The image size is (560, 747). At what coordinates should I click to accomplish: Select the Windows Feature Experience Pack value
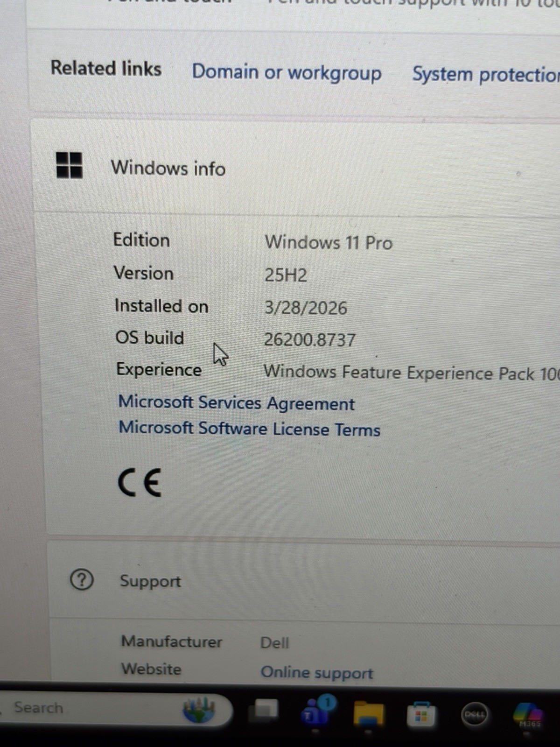(x=411, y=373)
